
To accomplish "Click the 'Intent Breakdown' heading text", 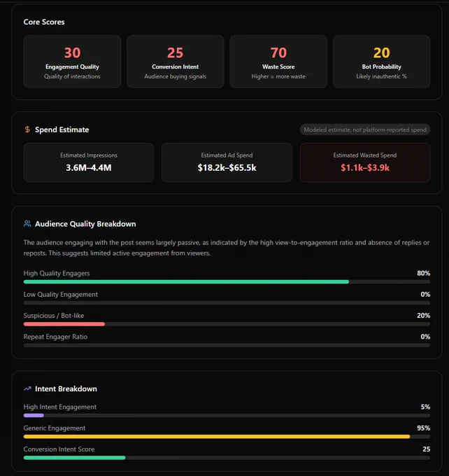I will (x=66, y=388).
